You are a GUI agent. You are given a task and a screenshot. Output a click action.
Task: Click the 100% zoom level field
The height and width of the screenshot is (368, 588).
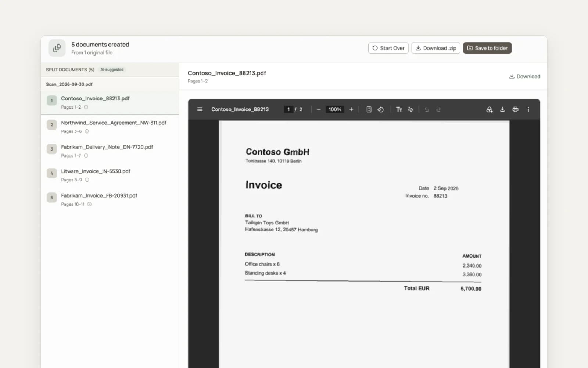click(335, 109)
